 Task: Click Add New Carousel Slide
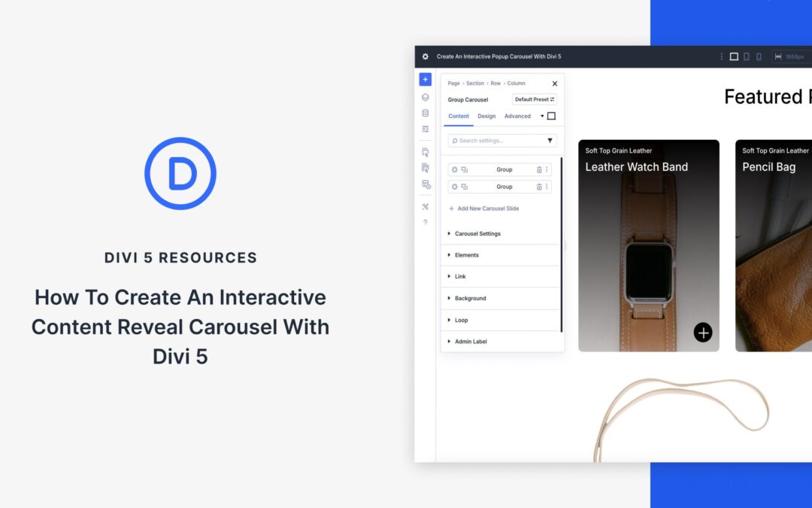(x=487, y=208)
